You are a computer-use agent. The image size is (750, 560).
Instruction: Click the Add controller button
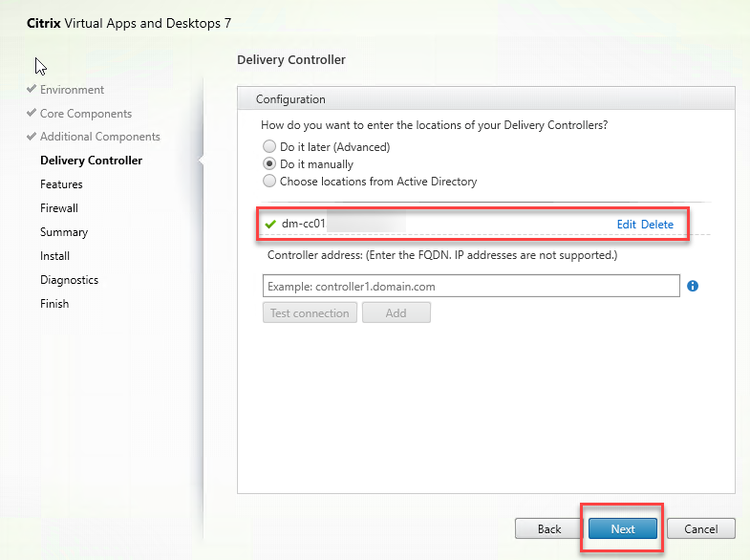point(396,312)
